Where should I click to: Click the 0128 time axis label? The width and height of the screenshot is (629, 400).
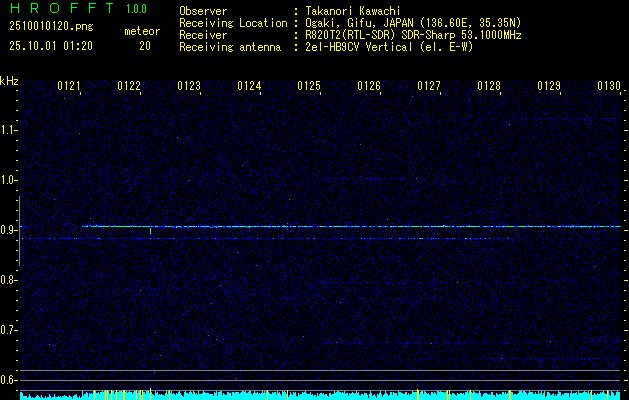coord(489,86)
